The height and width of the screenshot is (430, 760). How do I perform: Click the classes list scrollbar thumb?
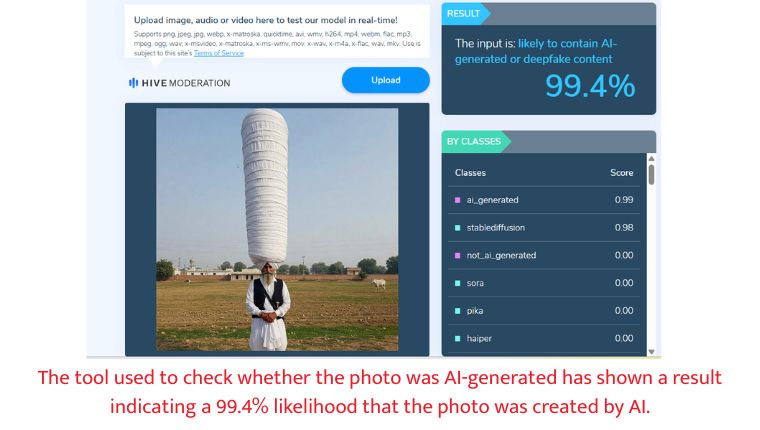(x=651, y=175)
